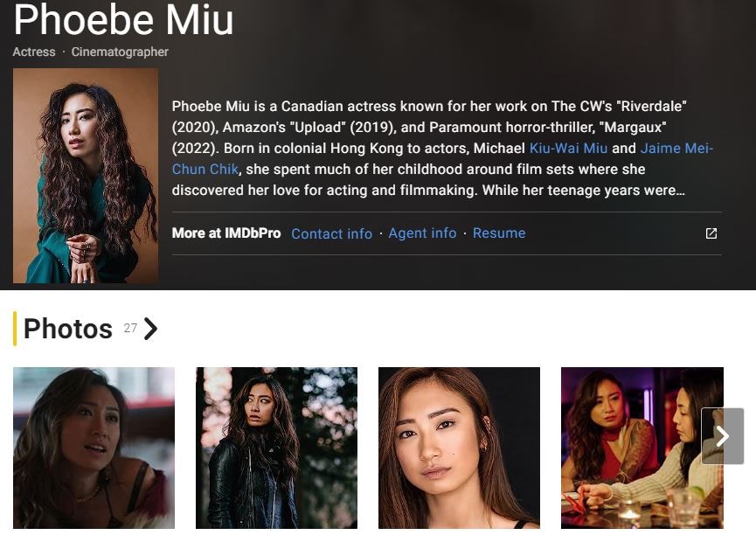Open the headshot photo on black background

pyautogui.click(x=459, y=448)
